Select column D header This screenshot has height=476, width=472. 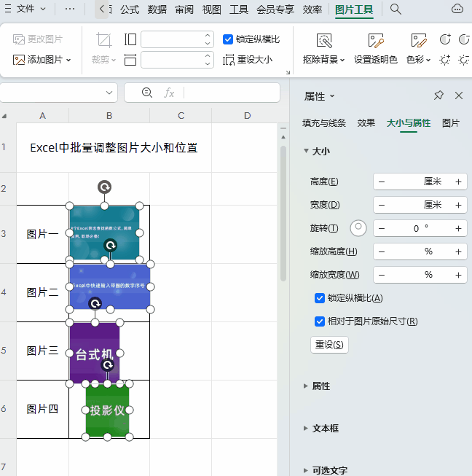[247, 116]
